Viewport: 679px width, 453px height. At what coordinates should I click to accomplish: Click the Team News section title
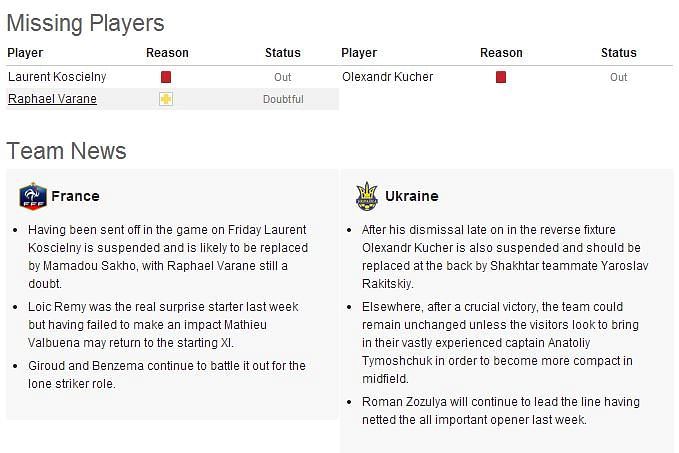point(66,151)
